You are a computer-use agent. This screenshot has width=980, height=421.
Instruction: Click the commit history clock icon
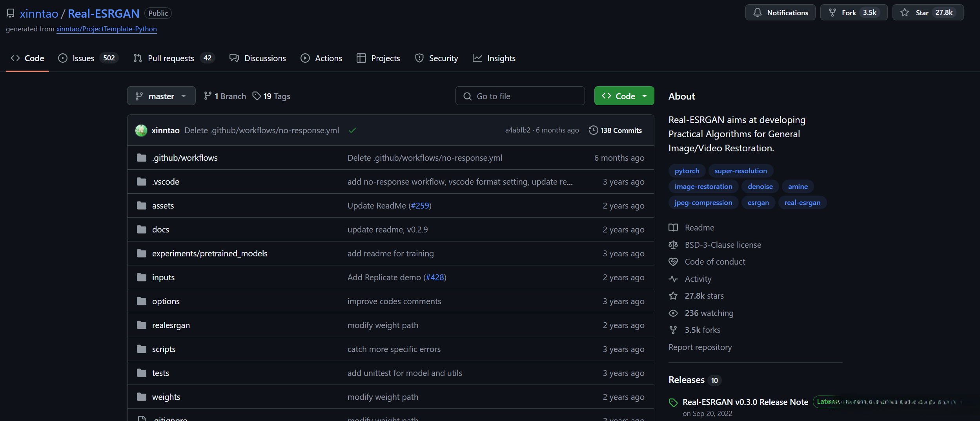pos(593,130)
